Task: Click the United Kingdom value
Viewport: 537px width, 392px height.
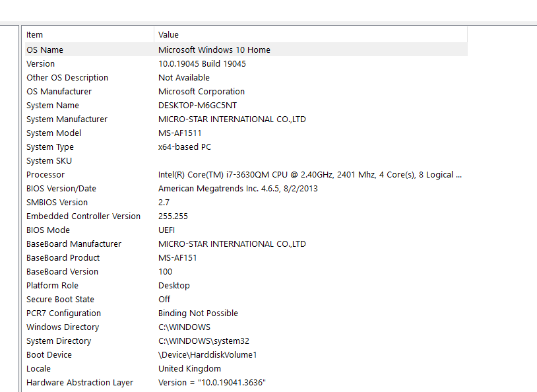Action: click(189, 369)
